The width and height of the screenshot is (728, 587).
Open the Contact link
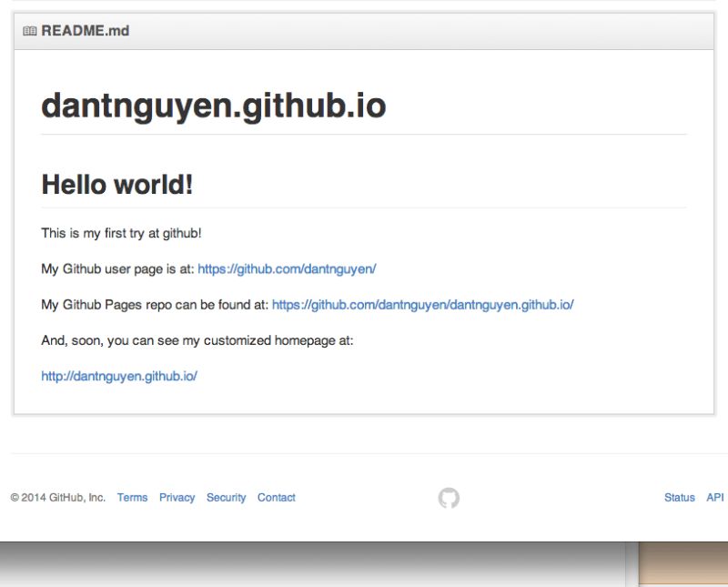276,498
